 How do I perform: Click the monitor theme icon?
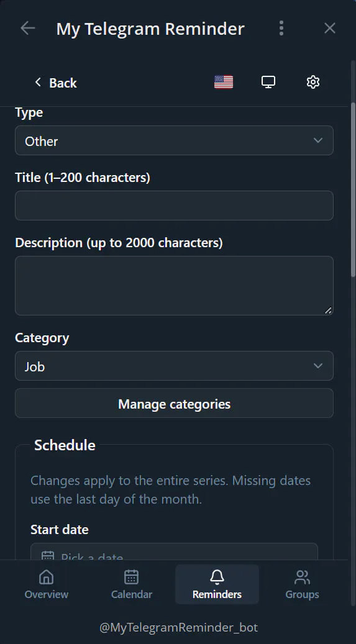pyautogui.click(x=268, y=82)
